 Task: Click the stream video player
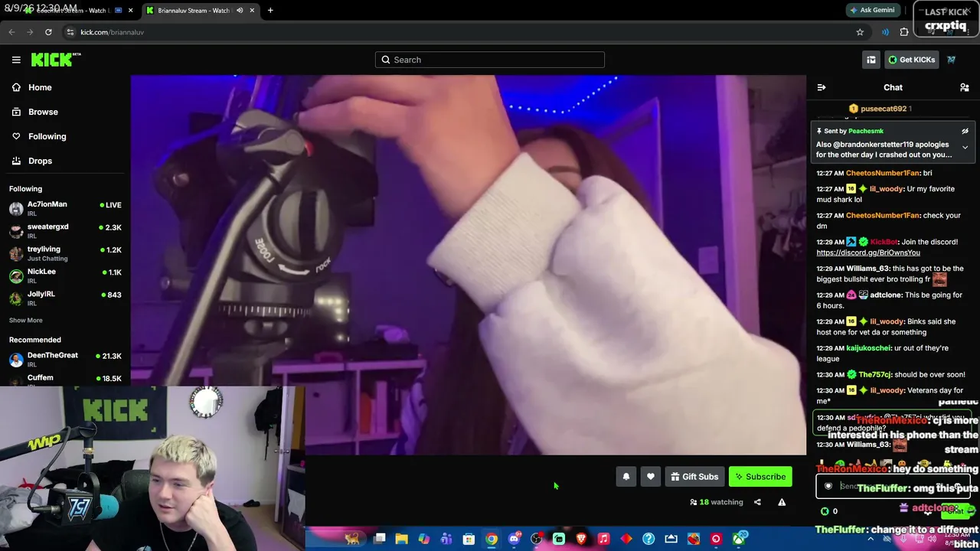[469, 265]
